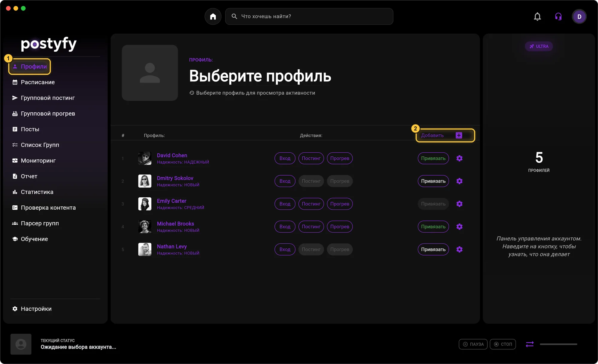Click Прогрев for David Cohen
Image resolution: width=598 pixels, height=364 pixels.
click(340, 158)
